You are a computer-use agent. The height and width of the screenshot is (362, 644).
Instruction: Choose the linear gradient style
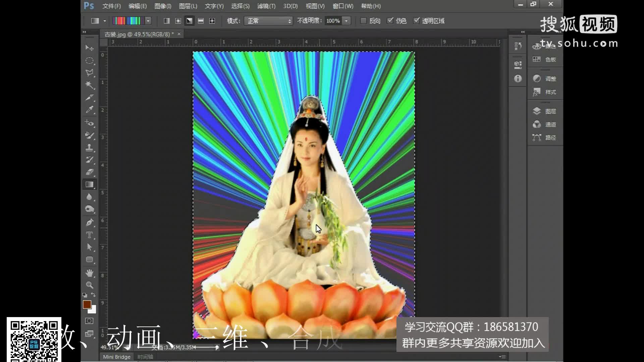point(167,21)
